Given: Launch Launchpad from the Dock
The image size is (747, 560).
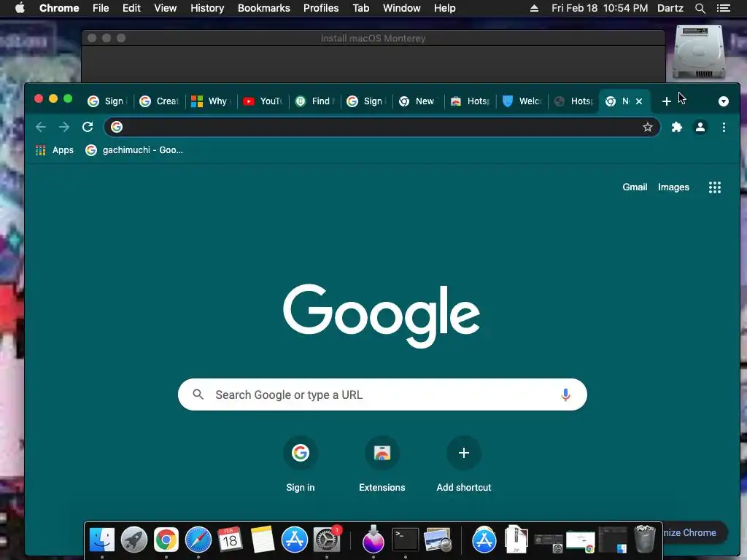Looking at the screenshot, I should (x=134, y=540).
